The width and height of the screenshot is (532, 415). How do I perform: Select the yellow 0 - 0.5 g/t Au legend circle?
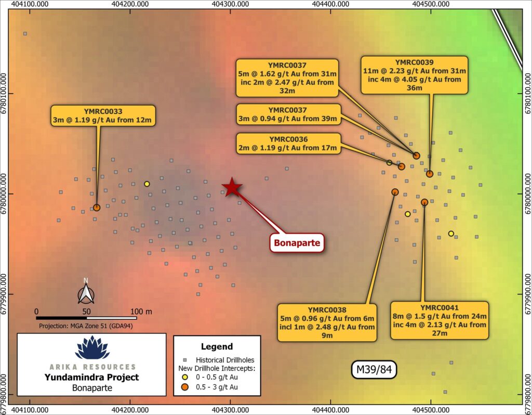[x=184, y=378]
